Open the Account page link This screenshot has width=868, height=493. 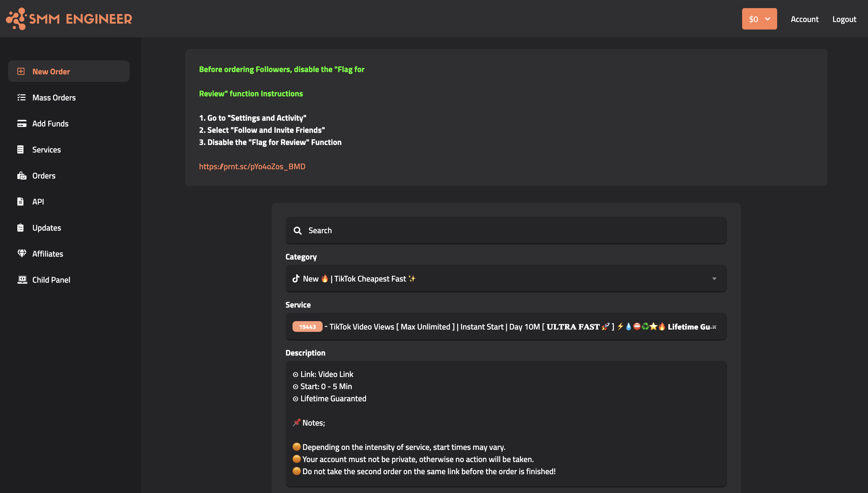point(804,19)
